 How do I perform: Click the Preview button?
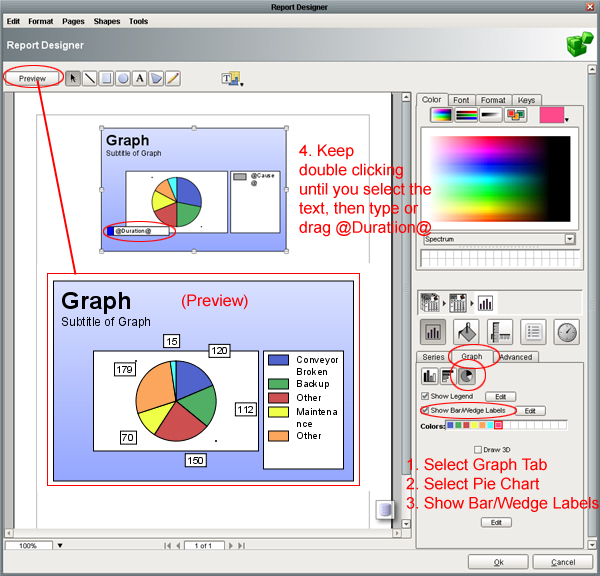32,78
